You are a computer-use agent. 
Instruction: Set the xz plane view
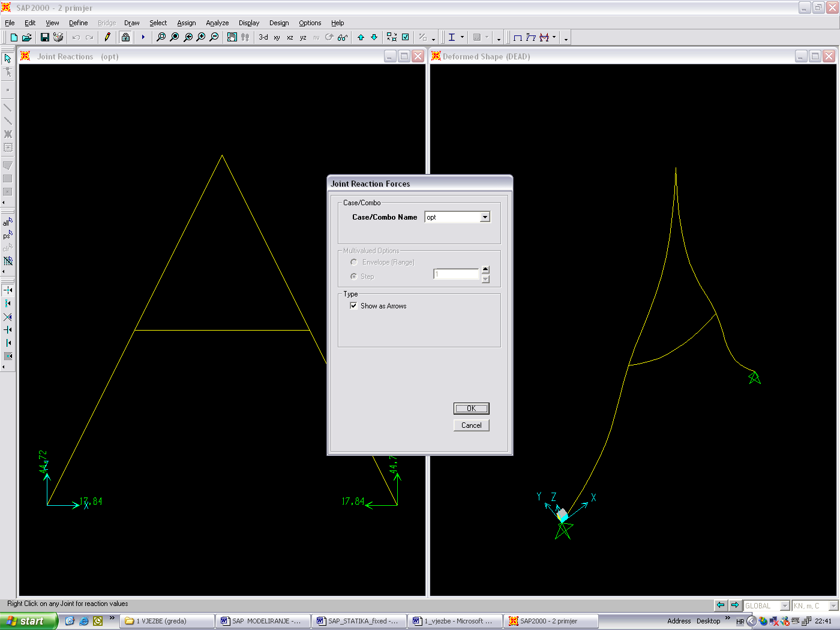pos(290,37)
